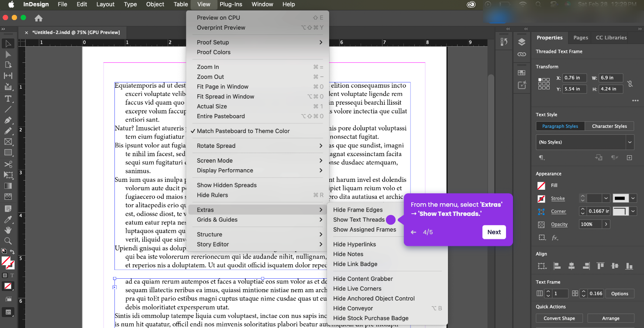Open the Links panel icon
Screen dimensions: 644x328
521,55
